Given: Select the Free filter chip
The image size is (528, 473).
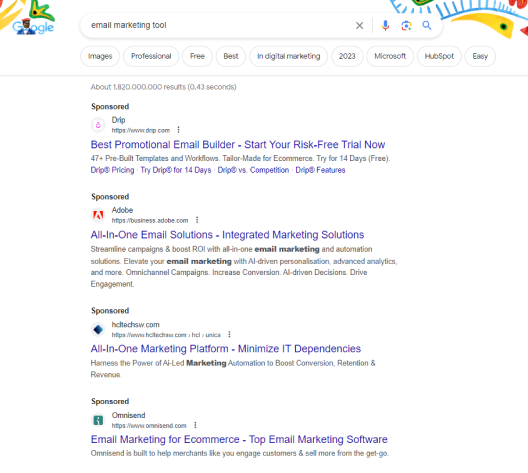Looking at the screenshot, I should (x=197, y=56).
